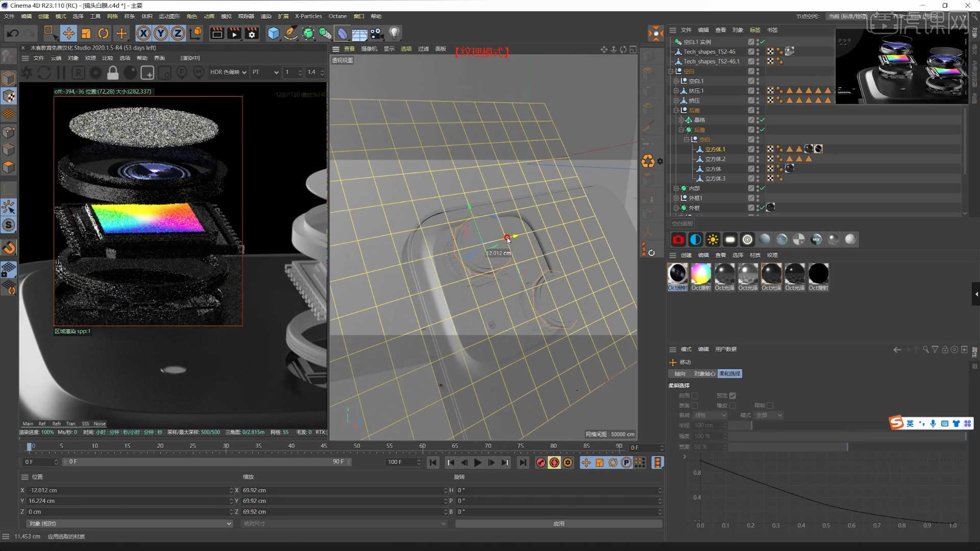Open Render Settings from the toolbar
The height and width of the screenshot is (551, 980).
252,33
